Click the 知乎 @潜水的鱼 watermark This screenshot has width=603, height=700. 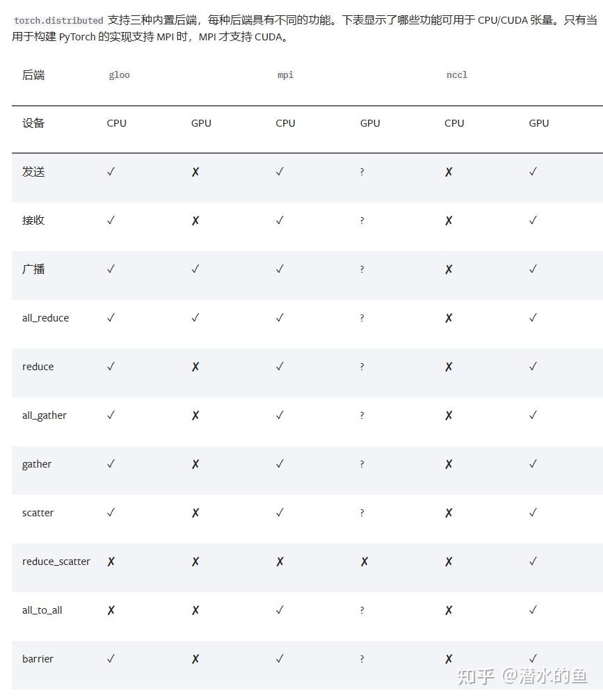(x=522, y=676)
